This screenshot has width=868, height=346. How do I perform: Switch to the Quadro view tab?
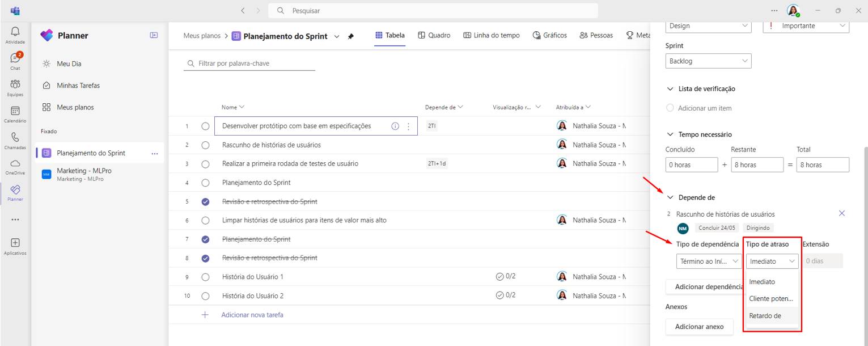click(x=434, y=35)
